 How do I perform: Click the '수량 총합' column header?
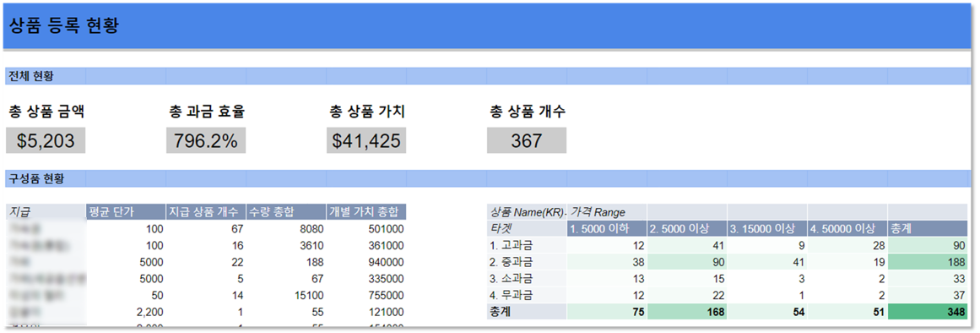(x=286, y=211)
